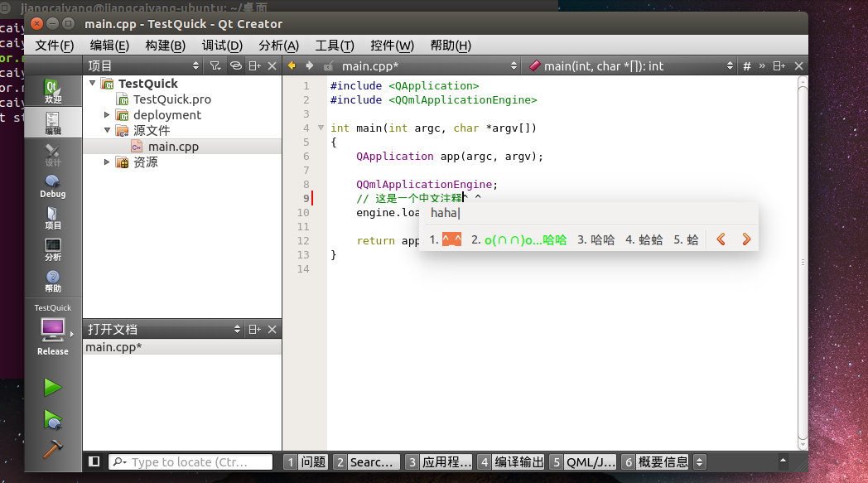Open TestQuick Release kit selector
This screenshot has width=868, height=483.
click(53, 330)
